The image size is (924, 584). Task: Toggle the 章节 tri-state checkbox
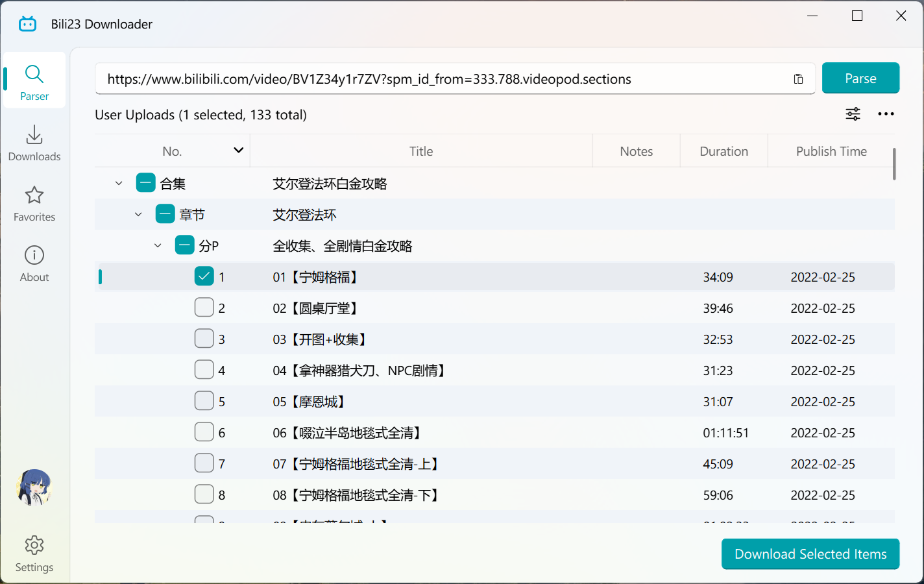click(165, 213)
